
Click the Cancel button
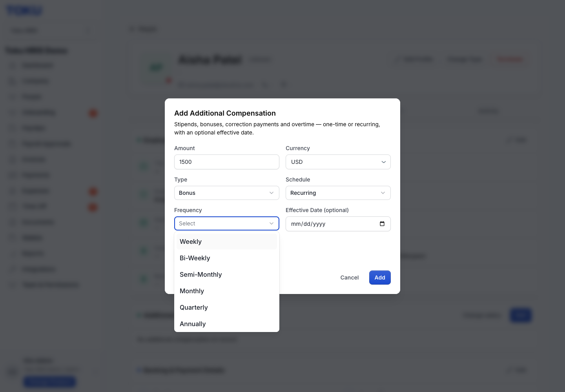pos(350,278)
